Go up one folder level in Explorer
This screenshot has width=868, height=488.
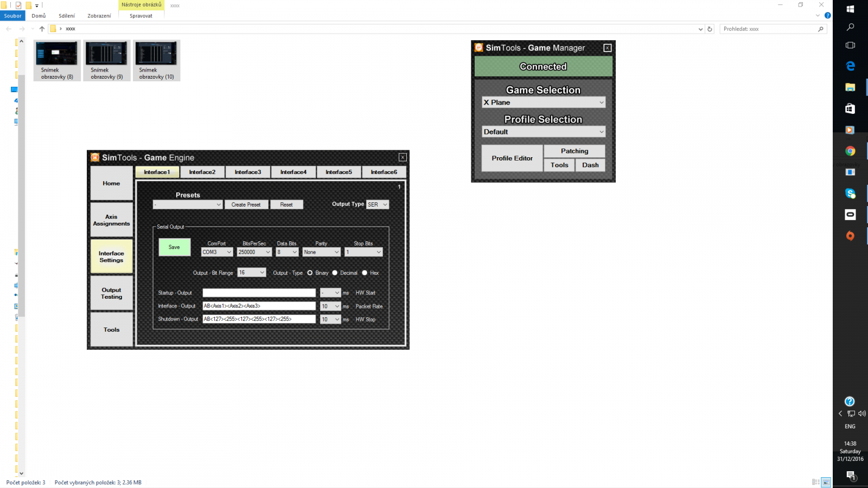[x=42, y=29]
